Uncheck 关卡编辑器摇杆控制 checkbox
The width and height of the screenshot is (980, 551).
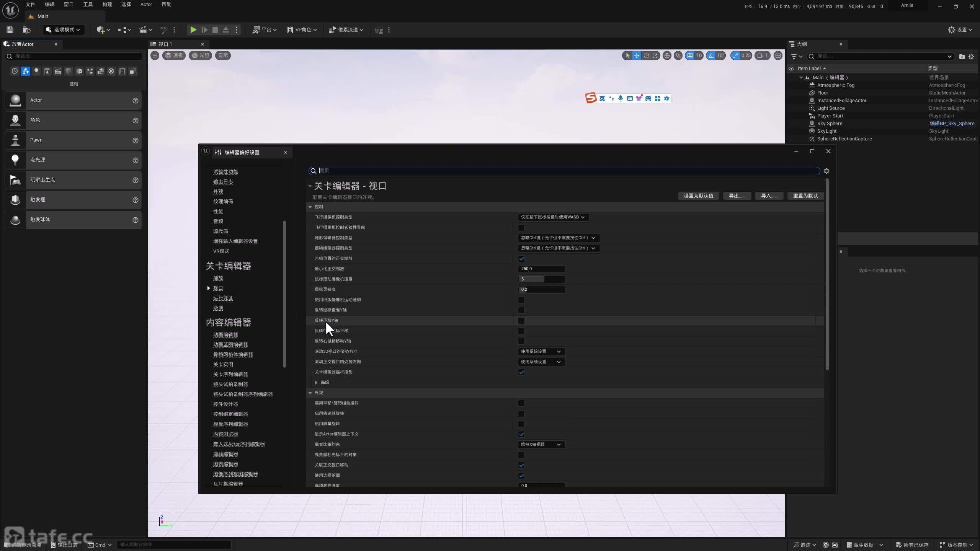click(521, 372)
